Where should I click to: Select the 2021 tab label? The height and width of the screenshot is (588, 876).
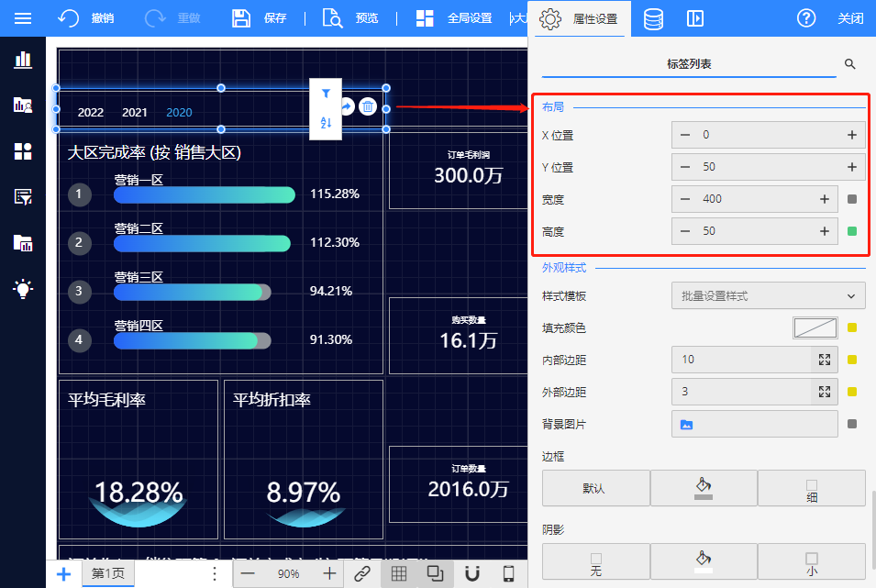tap(135, 113)
